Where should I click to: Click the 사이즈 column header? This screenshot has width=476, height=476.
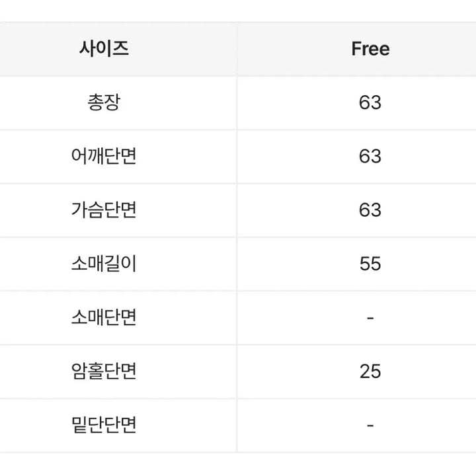click(x=104, y=49)
